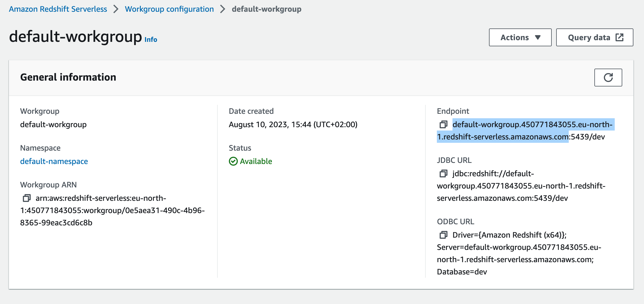Click the ODBC URL field label
The width and height of the screenshot is (644, 304).
coord(456,221)
